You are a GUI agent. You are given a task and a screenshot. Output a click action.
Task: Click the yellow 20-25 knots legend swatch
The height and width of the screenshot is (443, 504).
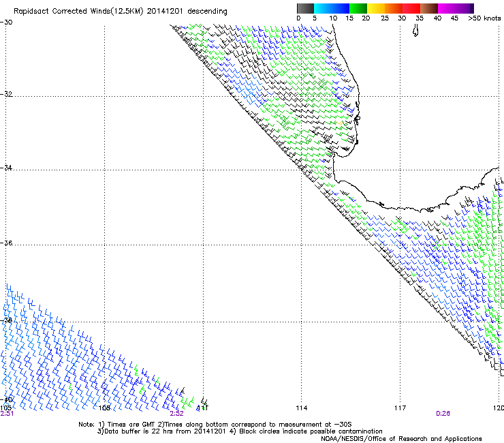pyautogui.click(x=376, y=8)
